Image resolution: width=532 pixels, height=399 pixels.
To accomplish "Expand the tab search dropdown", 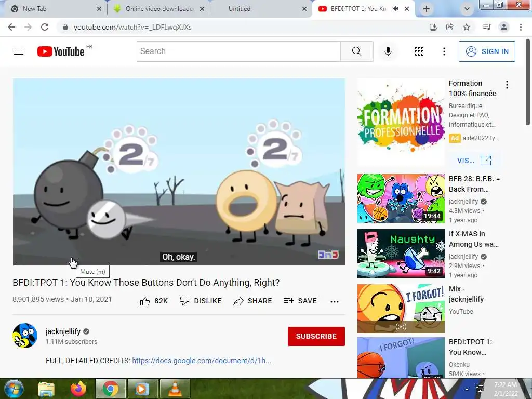I will coord(467,9).
